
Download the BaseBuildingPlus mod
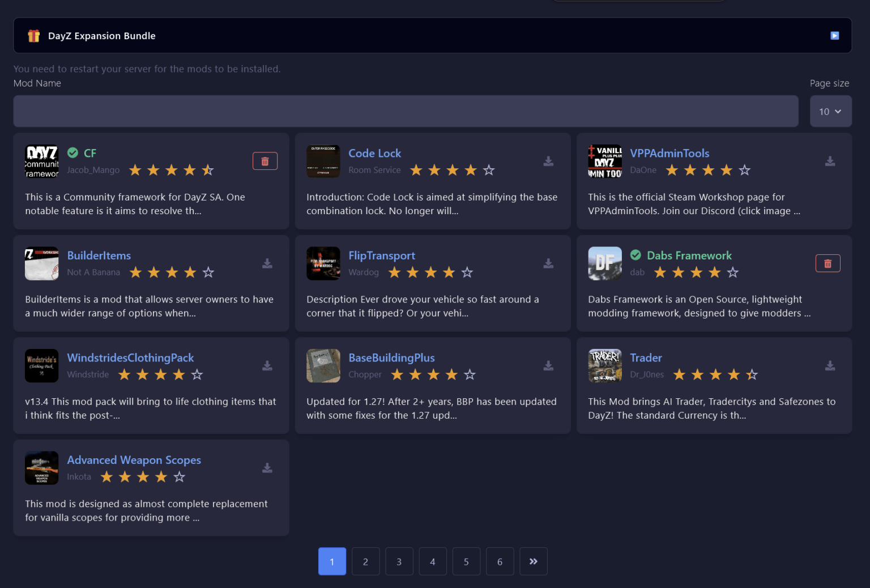coord(548,366)
